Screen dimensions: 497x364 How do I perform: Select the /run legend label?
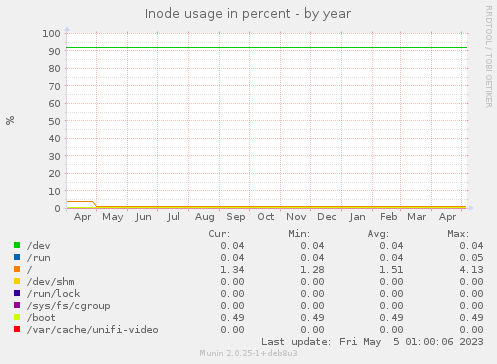click(39, 258)
